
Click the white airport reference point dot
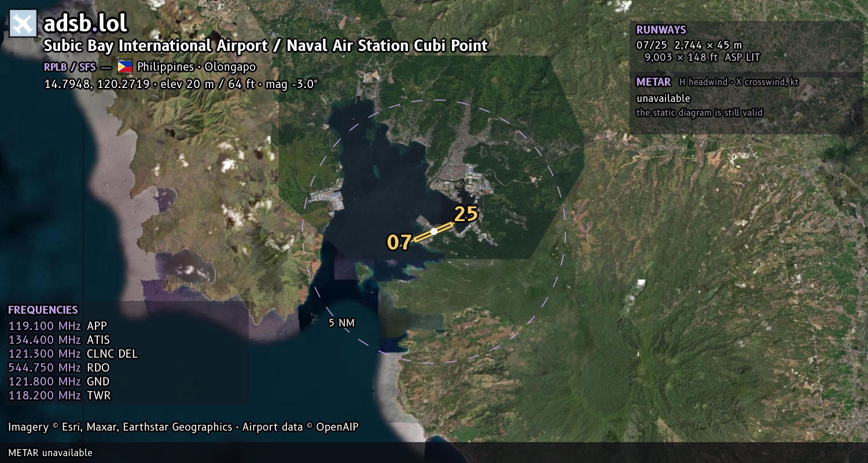tap(434, 231)
